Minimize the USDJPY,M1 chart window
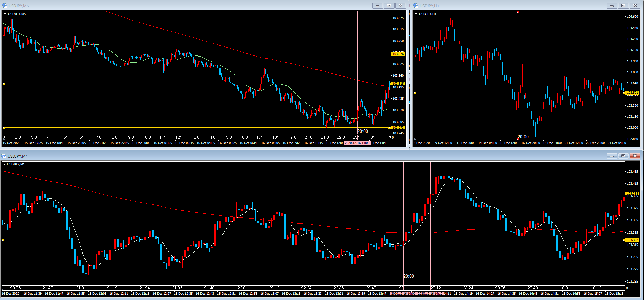Image resolution: width=644 pixels, height=300 pixels. pyautogui.click(x=612, y=156)
